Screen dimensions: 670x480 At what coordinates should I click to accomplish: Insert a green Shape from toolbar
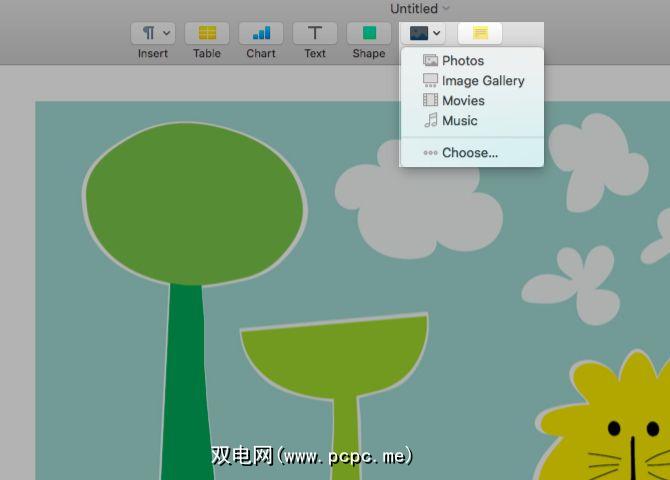pos(369,33)
